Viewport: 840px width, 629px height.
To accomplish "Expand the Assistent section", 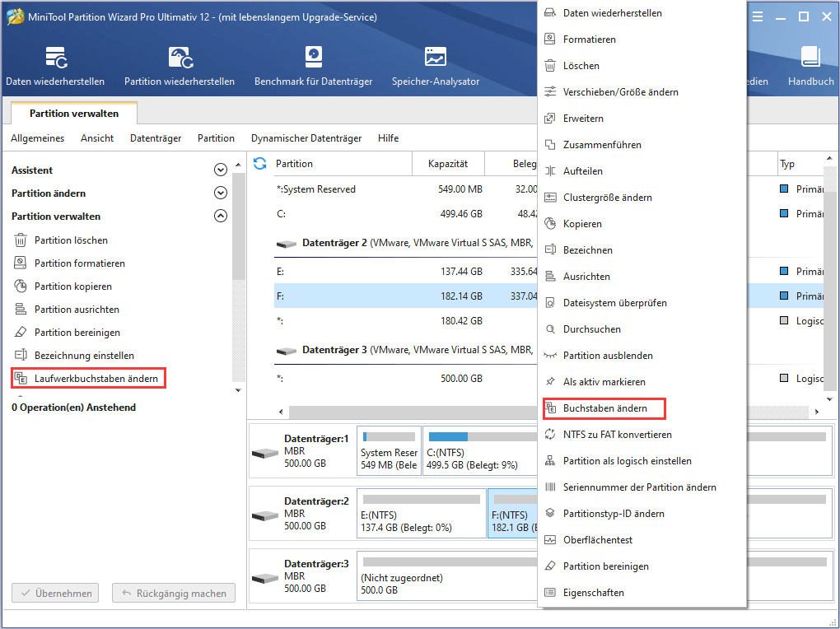I will (220, 170).
